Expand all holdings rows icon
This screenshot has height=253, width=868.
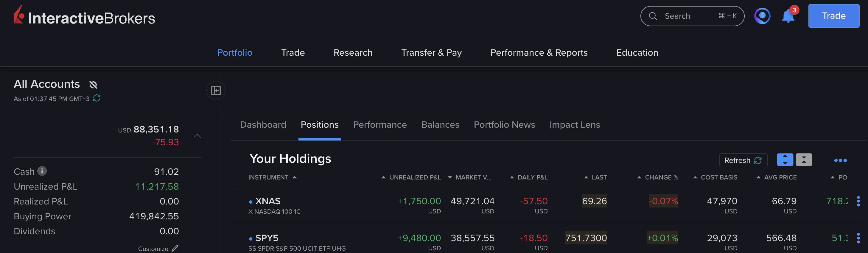(x=785, y=159)
